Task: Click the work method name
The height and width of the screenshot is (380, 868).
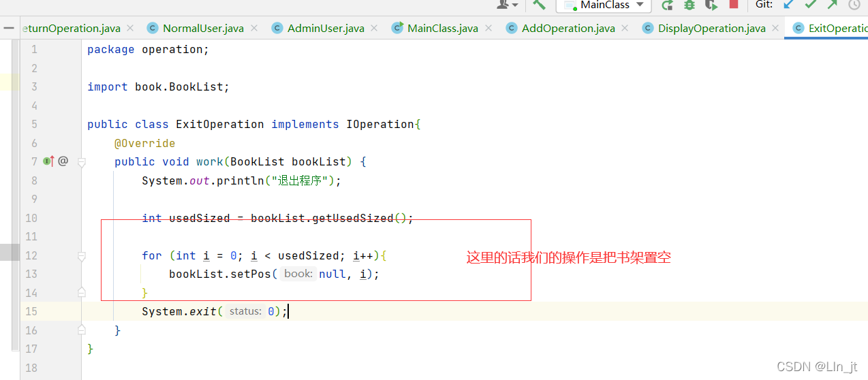Action: (210, 161)
